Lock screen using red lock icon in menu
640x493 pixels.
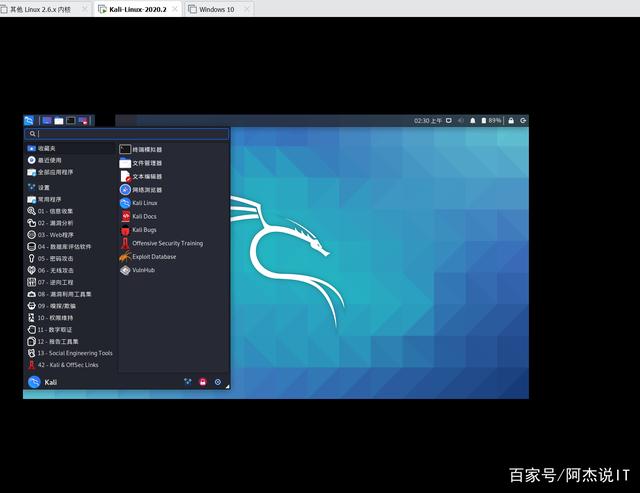tap(203, 382)
